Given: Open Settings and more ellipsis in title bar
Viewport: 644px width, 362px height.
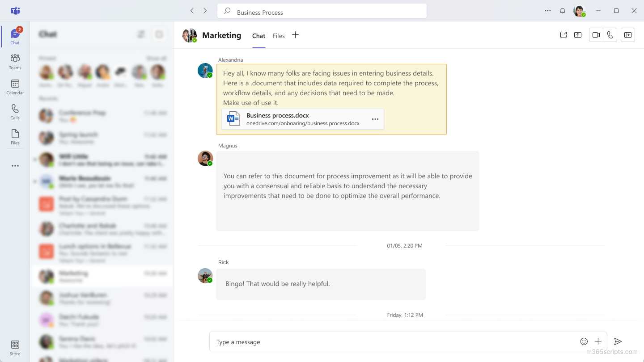Looking at the screenshot, I should (548, 11).
